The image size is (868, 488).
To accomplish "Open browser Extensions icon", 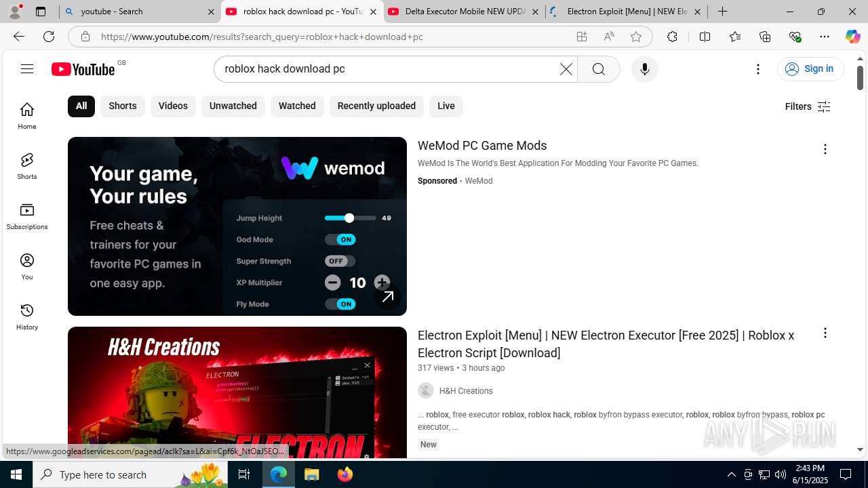I will tap(672, 37).
